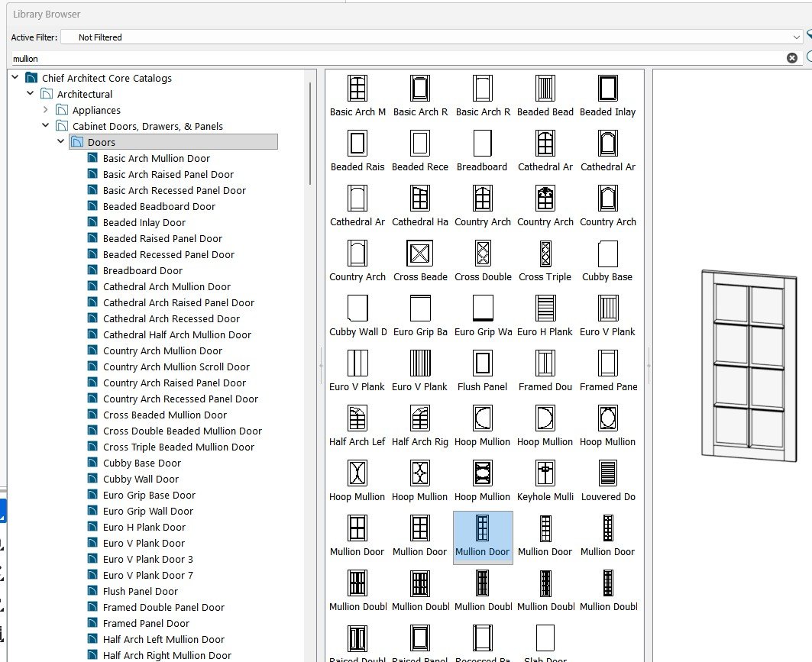Collapse the Doors folder in tree
The height and width of the screenshot is (662, 812).
[x=61, y=142]
